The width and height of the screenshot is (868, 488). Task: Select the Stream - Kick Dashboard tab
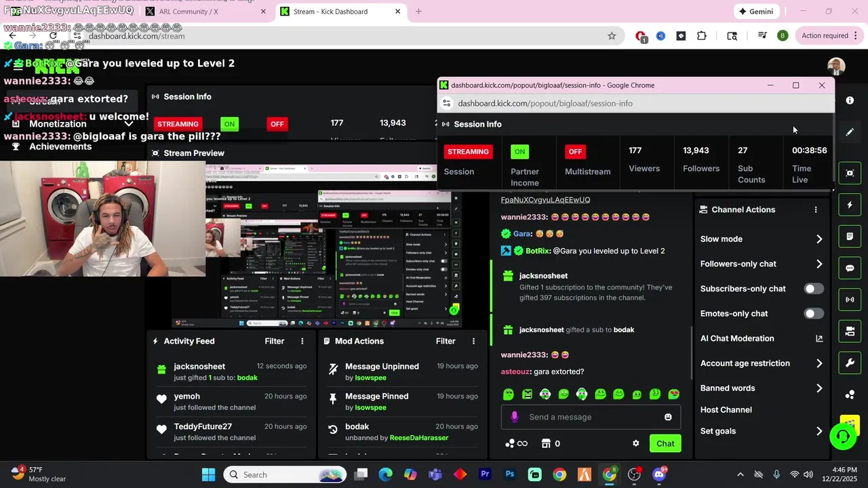[x=342, y=12]
